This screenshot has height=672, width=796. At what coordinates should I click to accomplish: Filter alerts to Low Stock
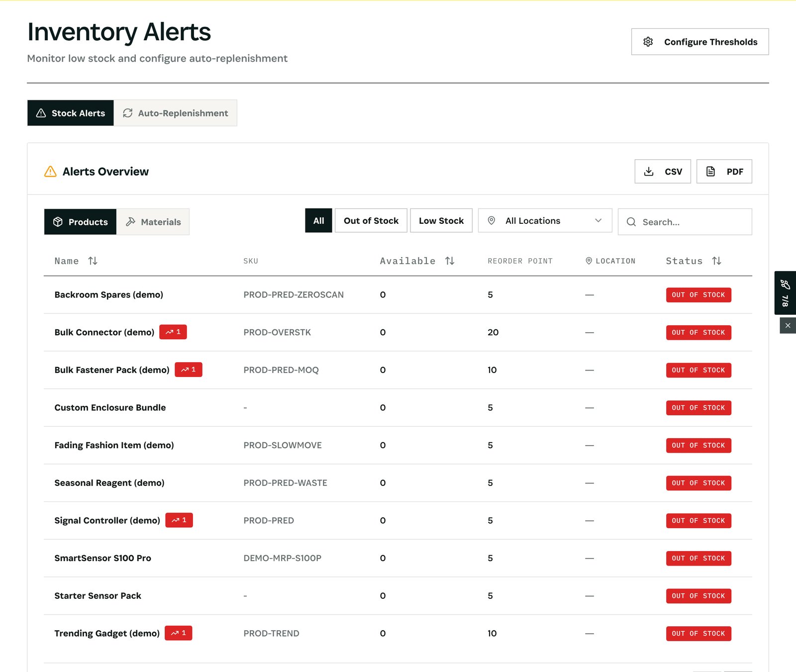coord(441,220)
